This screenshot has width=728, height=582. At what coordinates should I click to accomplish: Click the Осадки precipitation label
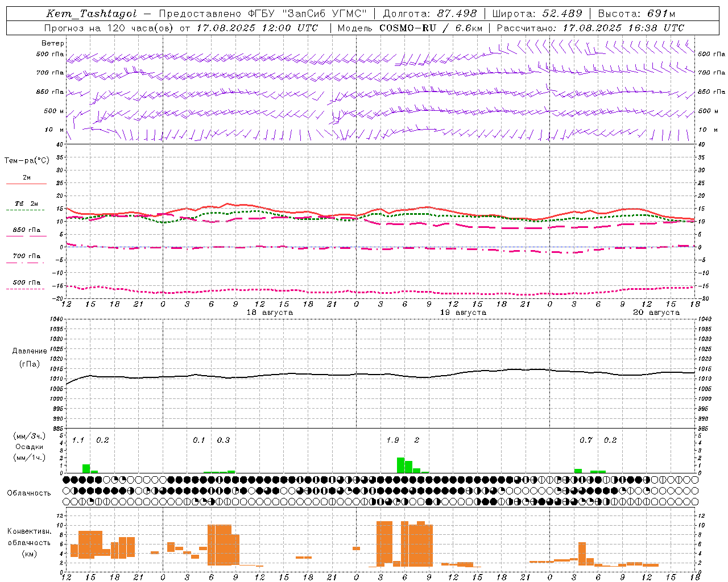point(29,447)
